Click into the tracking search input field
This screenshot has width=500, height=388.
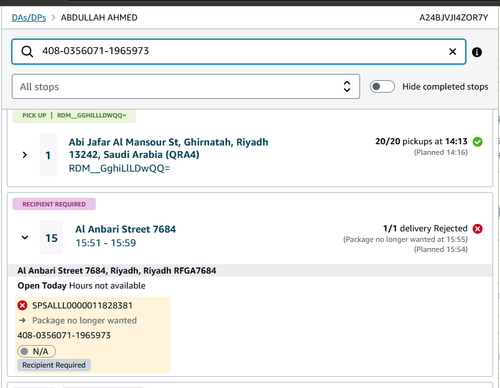(243, 51)
